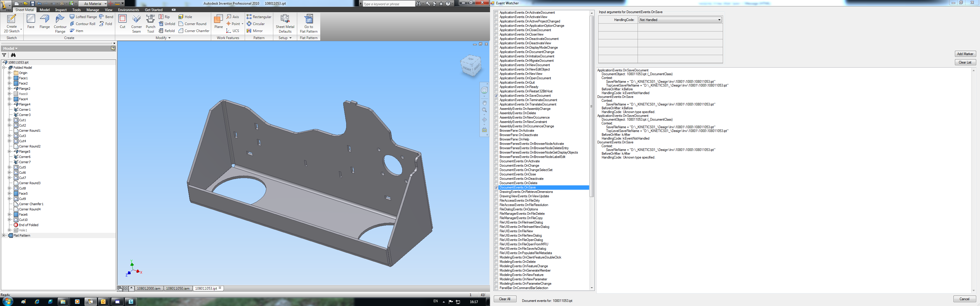
Task: Choose the Flange tool in ribbon
Action: click(45, 22)
